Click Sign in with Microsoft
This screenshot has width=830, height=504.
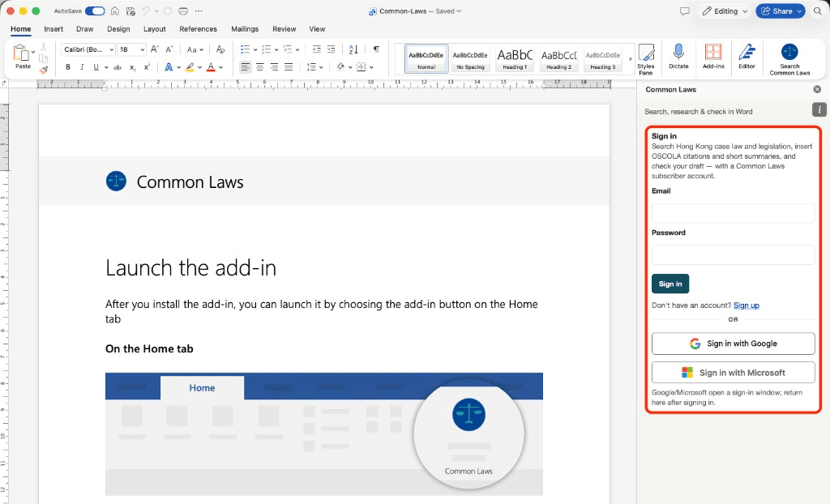coord(733,373)
